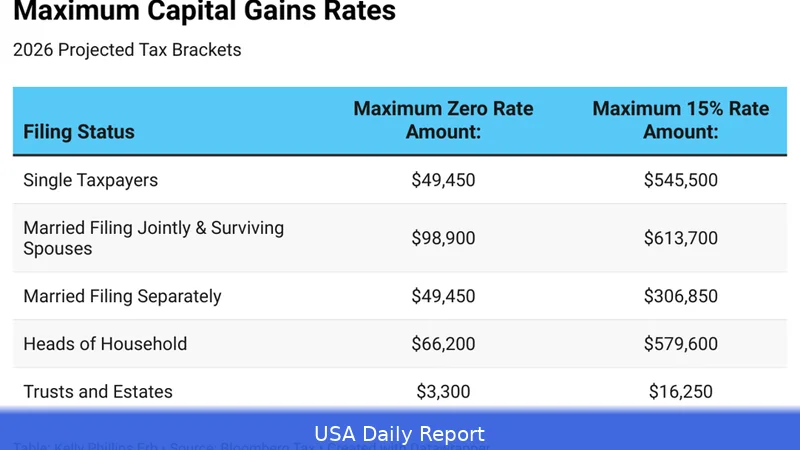Select the Heads of Household row label

(105, 344)
